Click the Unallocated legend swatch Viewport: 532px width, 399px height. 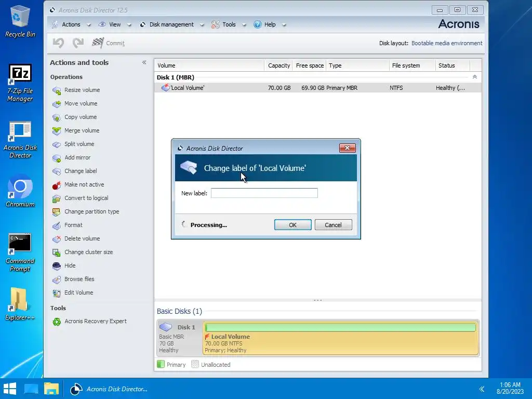[x=195, y=364]
